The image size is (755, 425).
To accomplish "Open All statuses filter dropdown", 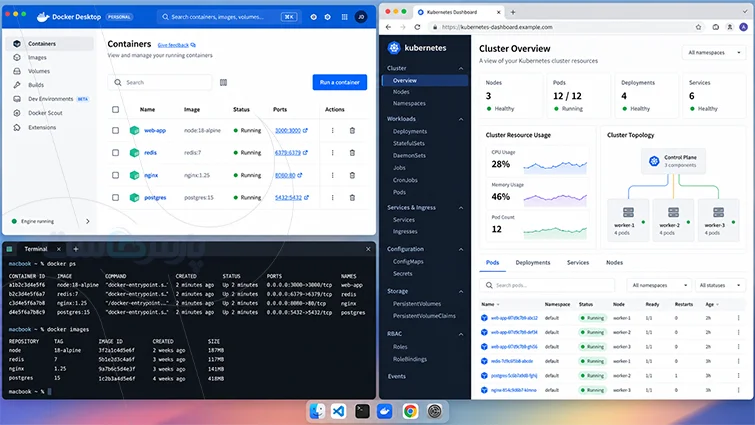I will (719, 285).
